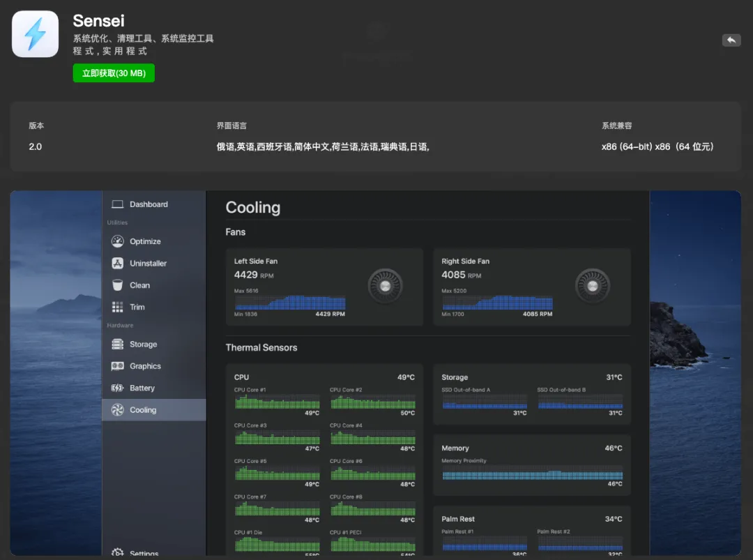Click the Right Side Fan RPM graph
Image resolution: width=753 pixels, height=560 pixels.
pos(498,303)
